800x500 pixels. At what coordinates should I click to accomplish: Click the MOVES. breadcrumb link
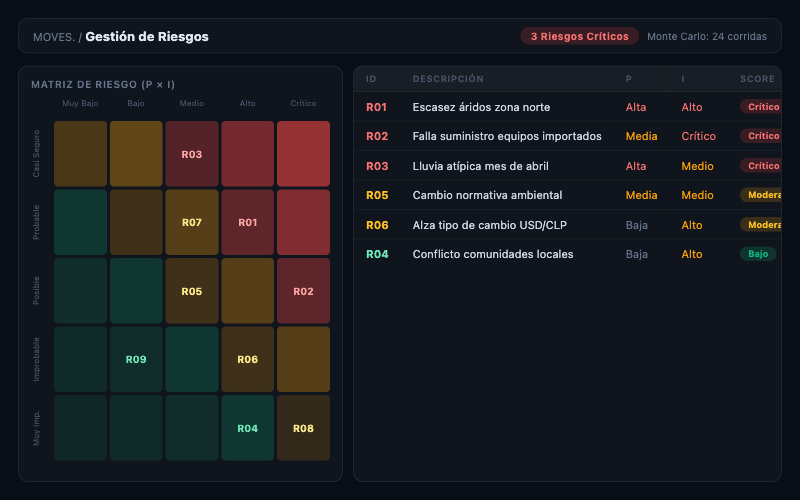tap(54, 37)
